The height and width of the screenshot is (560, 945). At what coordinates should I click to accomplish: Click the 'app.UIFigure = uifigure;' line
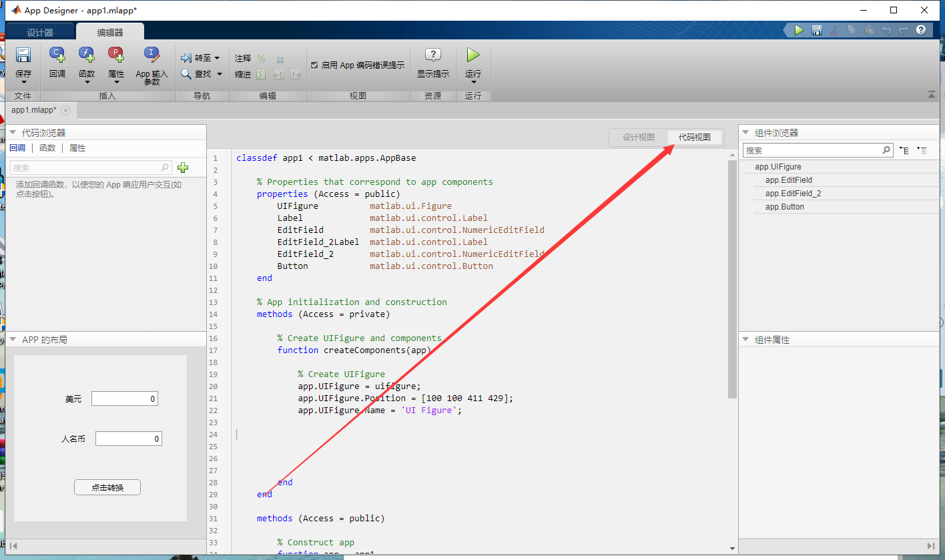click(360, 386)
